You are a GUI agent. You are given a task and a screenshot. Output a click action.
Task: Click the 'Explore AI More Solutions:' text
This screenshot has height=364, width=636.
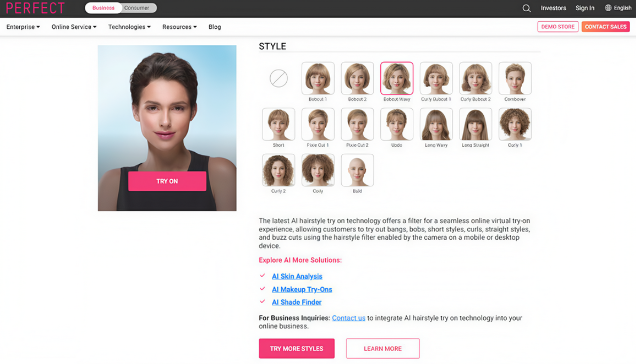(x=300, y=260)
